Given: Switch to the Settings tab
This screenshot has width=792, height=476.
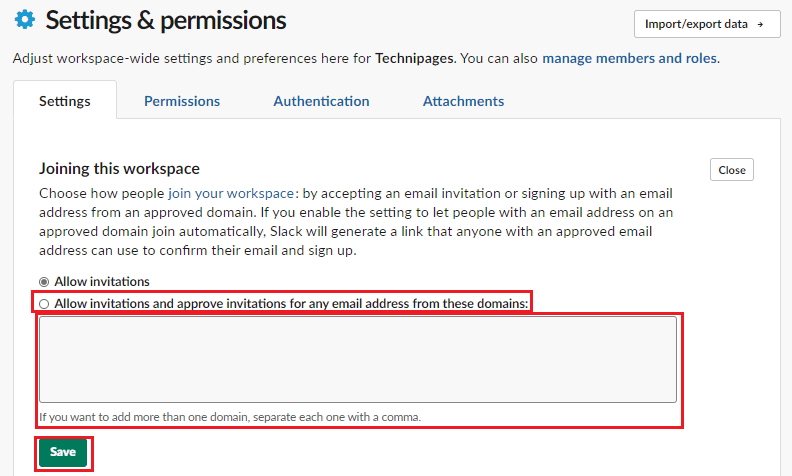Looking at the screenshot, I should pos(65,101).
